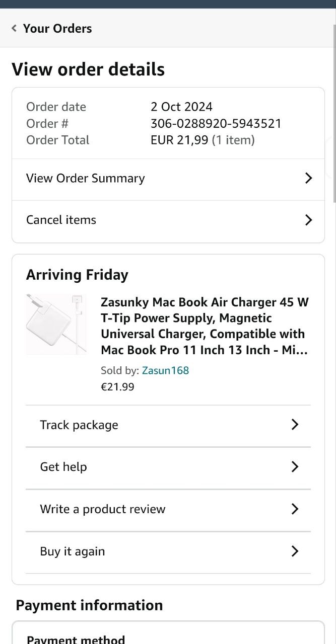
Task: Select Buy it again
Action: click(x=73, y=551)
